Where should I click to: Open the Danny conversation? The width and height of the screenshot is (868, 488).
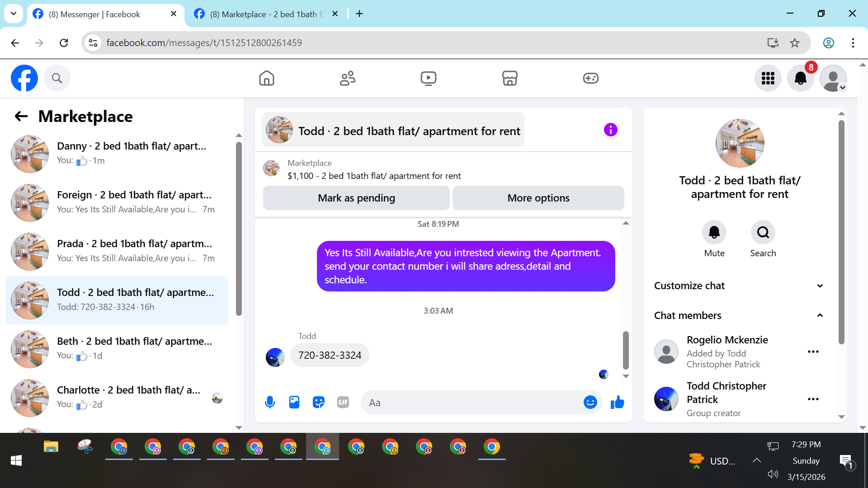tap(117, 154)
